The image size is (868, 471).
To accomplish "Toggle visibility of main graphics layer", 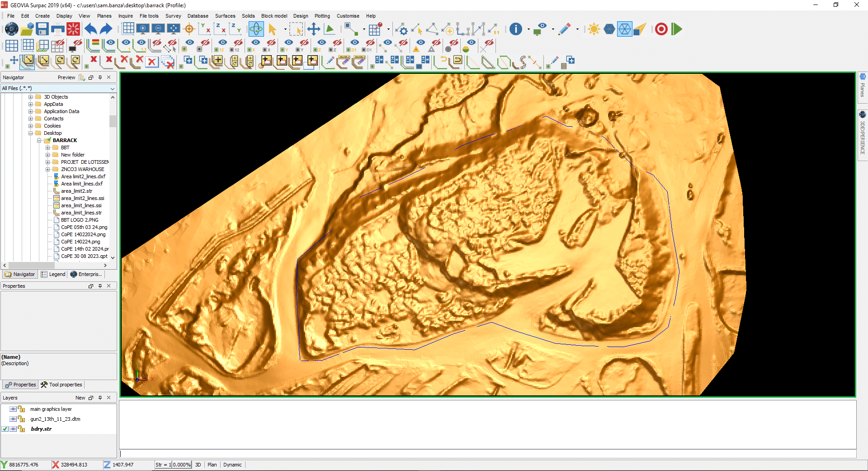I will [13, 409].
